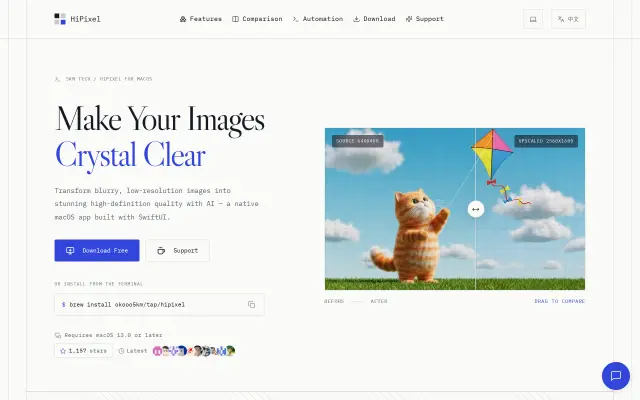
Task: Click the Support button with the coffee icon
Action: tap(178, 250)
